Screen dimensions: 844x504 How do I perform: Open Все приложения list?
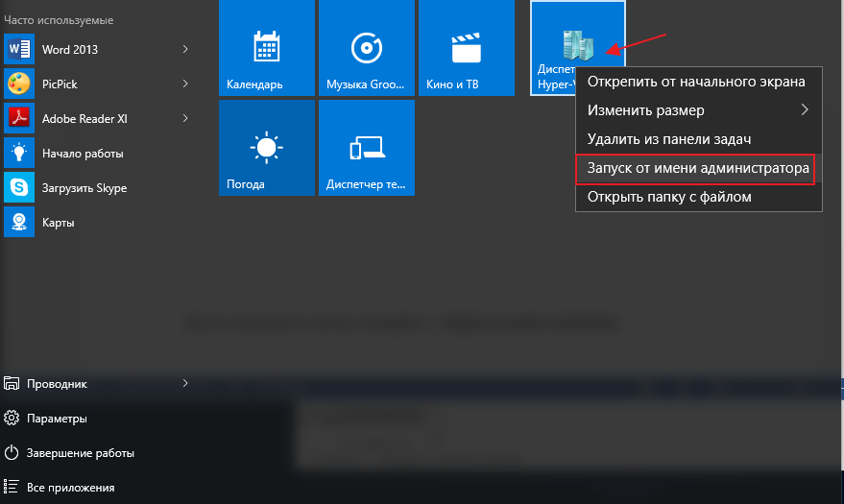(71, 487)
